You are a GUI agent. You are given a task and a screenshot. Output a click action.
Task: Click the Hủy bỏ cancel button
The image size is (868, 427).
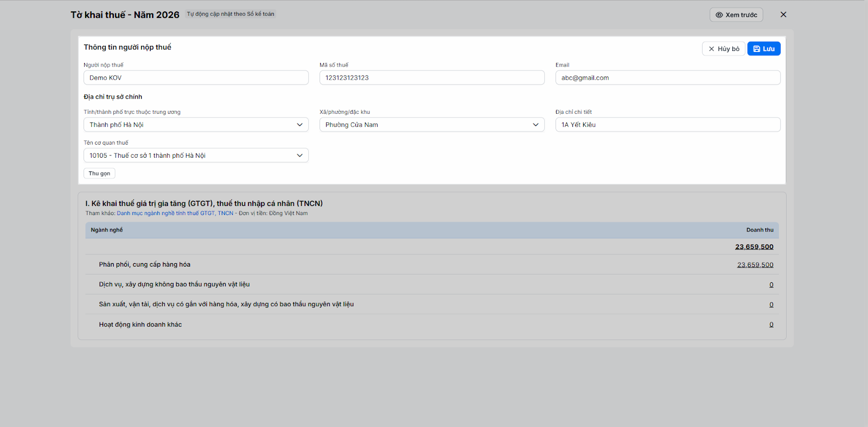point(723,49)
